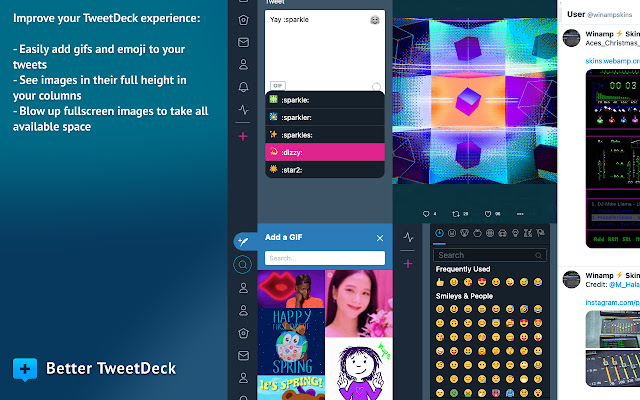Screen dimensions: 640x400
Task: Choose the :sparkler: emoji suggestion
Action: 325,117
